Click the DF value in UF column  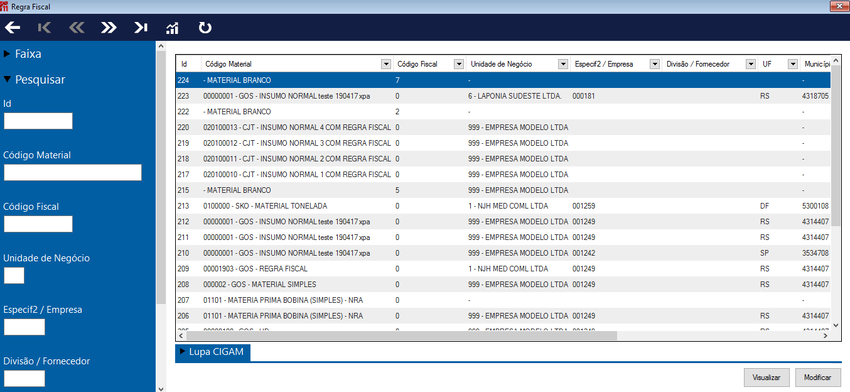coord(764,206)
